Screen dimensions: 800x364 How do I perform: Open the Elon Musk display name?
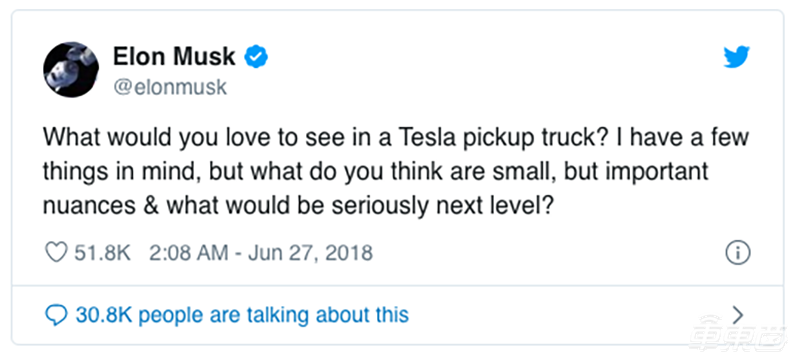click(174, 56)
